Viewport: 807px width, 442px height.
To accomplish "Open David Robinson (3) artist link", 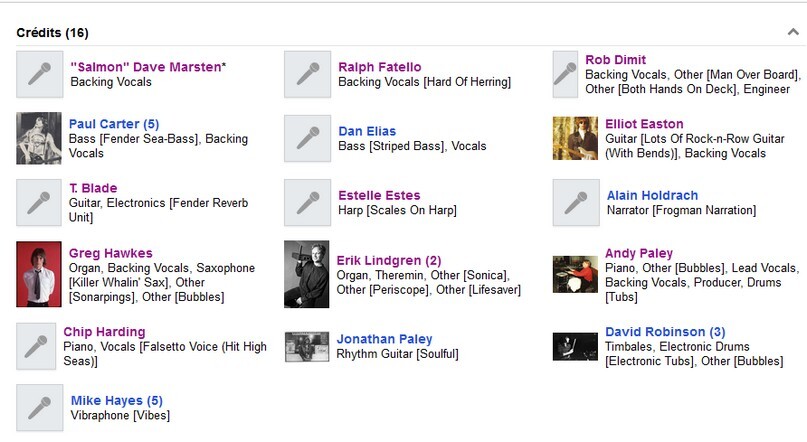I will [x=665, y=332].
